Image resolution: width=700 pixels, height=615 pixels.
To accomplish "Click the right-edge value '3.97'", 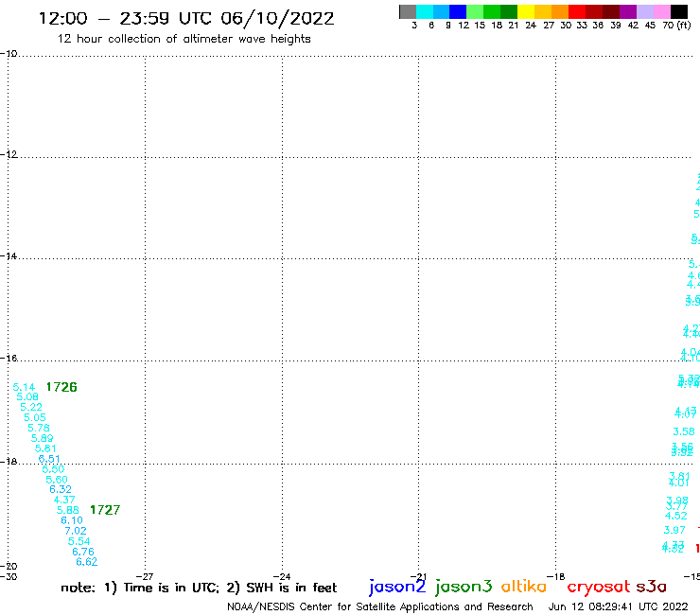I will click(674, 530).
